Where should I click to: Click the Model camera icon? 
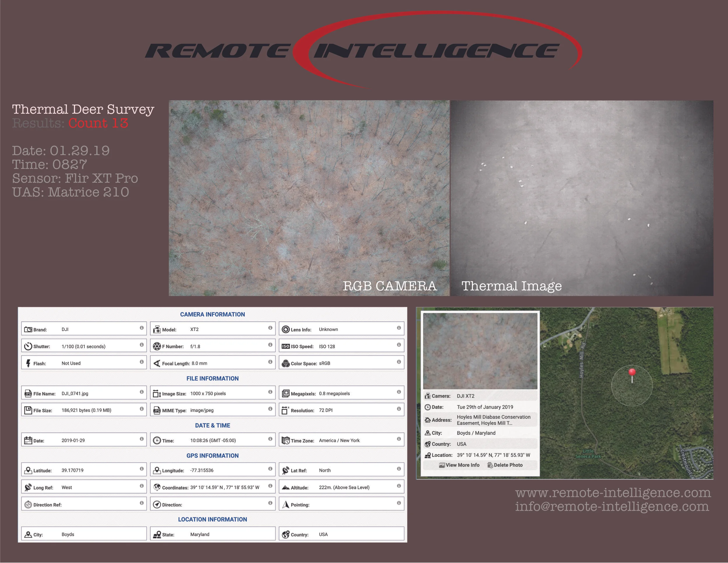(157, 330)
